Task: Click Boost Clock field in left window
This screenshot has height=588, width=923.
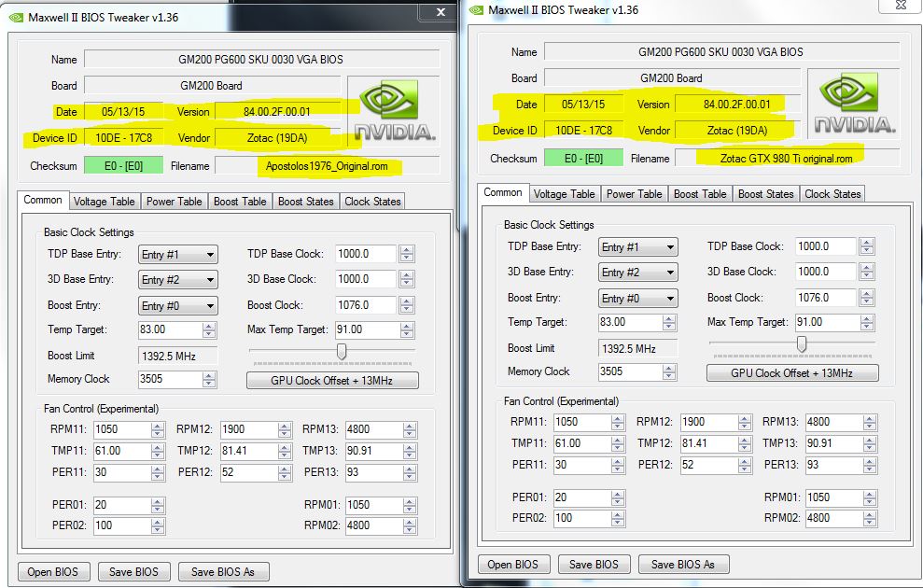Action: (x=368, y=305)
